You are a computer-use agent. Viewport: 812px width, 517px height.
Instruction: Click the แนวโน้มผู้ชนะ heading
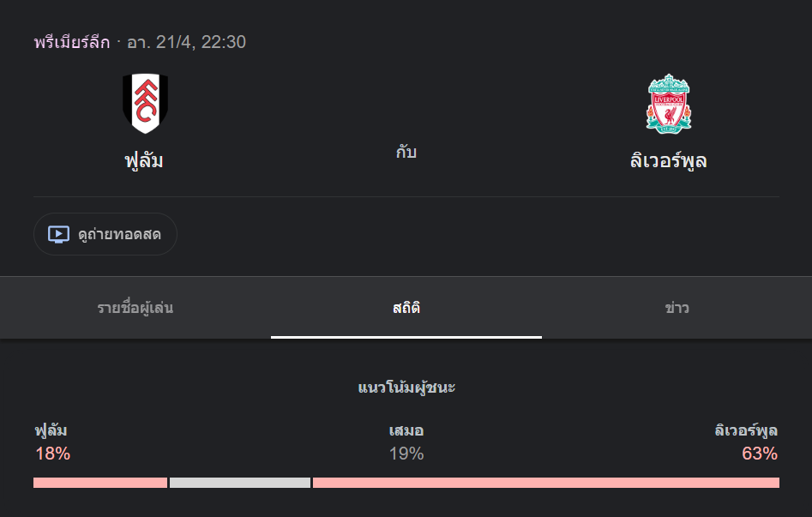point(406,388)
